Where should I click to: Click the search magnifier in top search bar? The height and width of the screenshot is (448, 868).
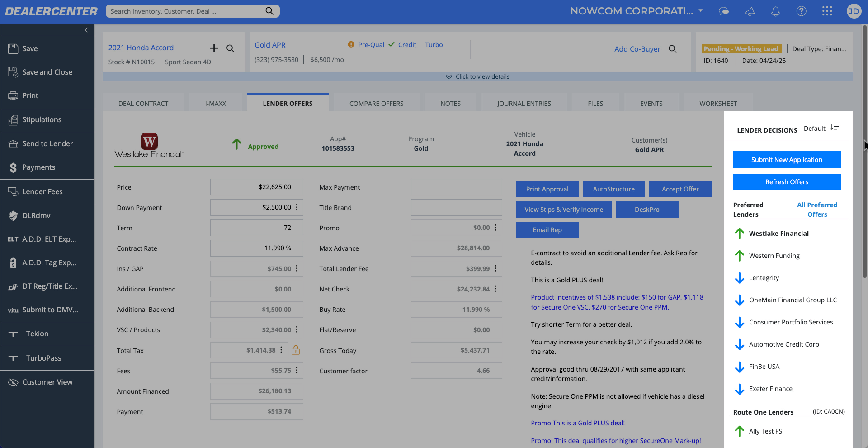coord(269,11)
